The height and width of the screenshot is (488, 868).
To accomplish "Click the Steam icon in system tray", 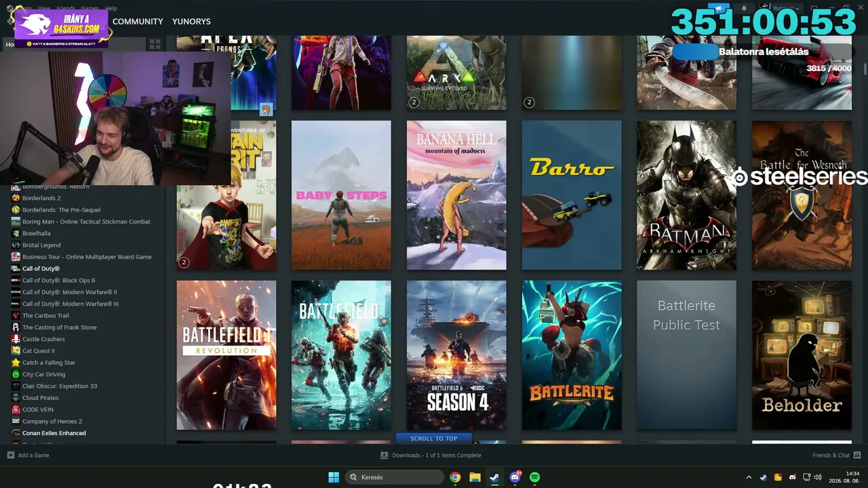I will [764, 477].
